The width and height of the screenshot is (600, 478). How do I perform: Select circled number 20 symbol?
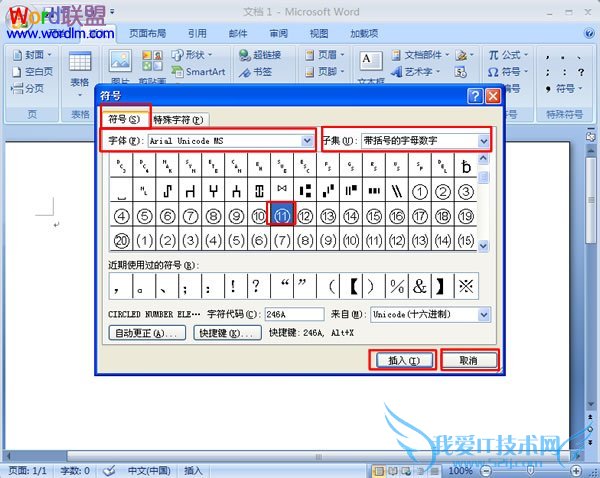pyautogui.click(x=121, y=240)
